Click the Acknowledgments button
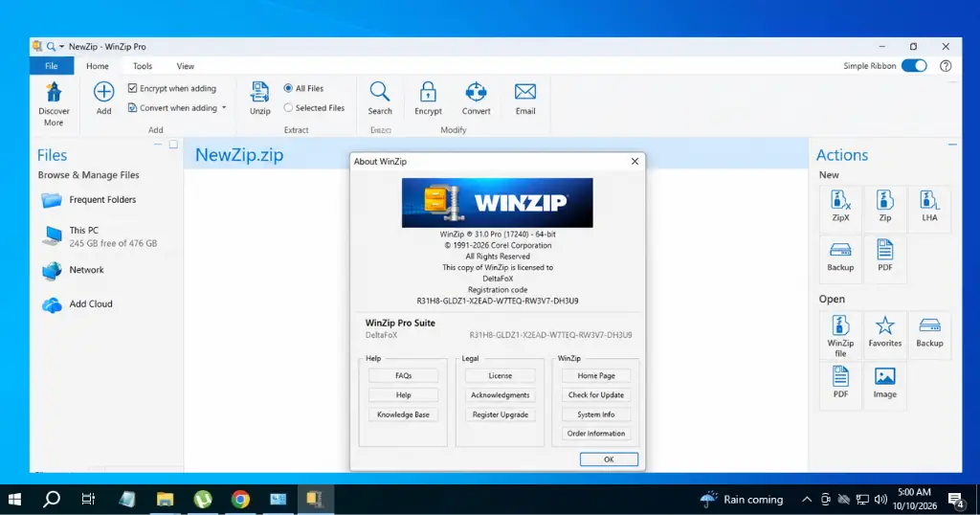The width and height of the screenshot is (980, 515). tap(500, 395)
